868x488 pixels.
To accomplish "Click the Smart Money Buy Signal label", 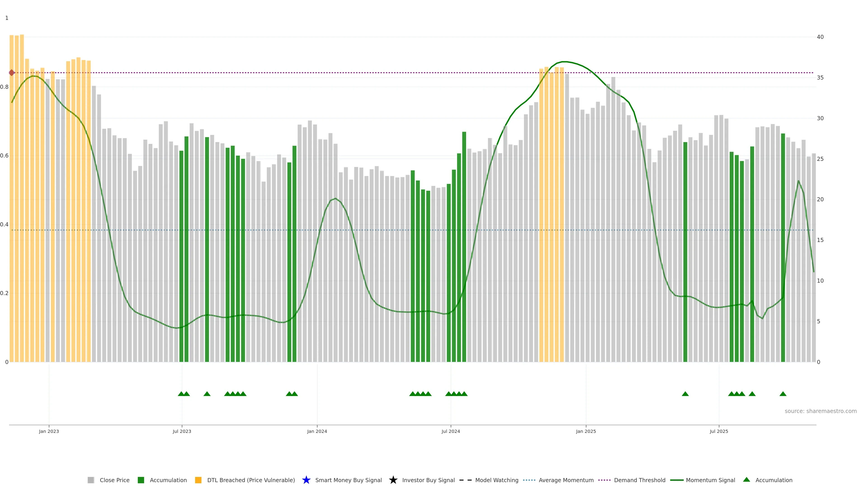I will click(x=348, y=480).
